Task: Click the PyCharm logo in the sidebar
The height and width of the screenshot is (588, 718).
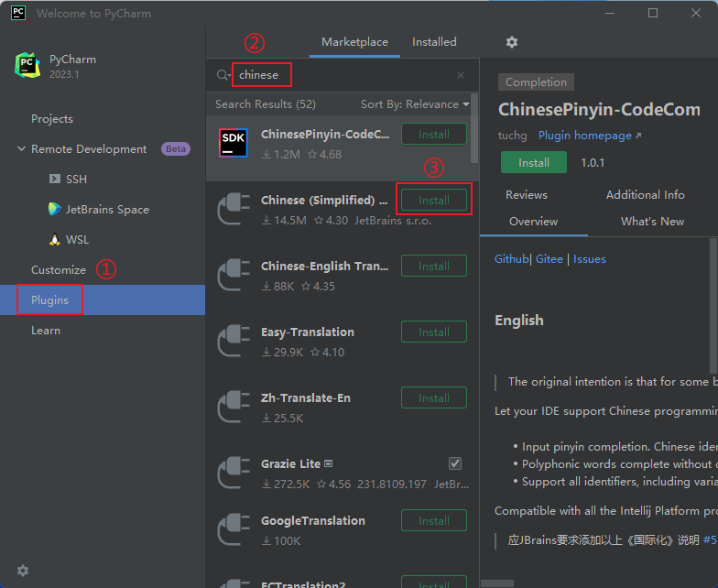Action: (27, 66)
